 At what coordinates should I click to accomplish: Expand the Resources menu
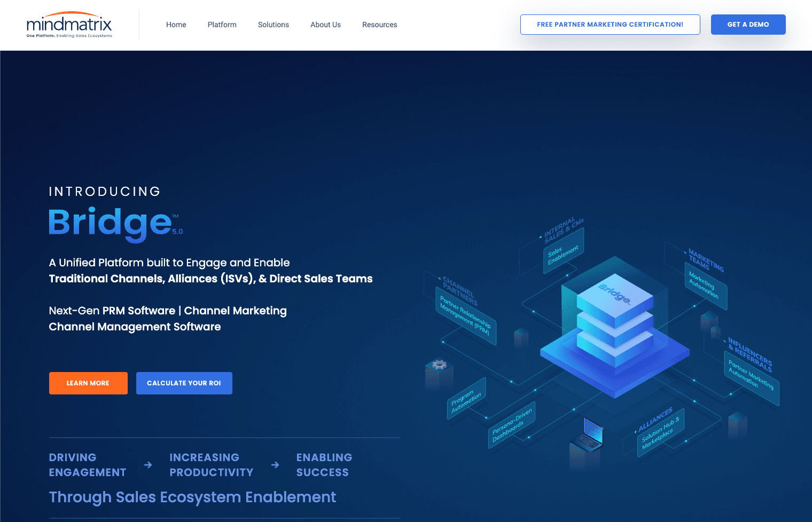pyautogui.click(x=379, y=25)
